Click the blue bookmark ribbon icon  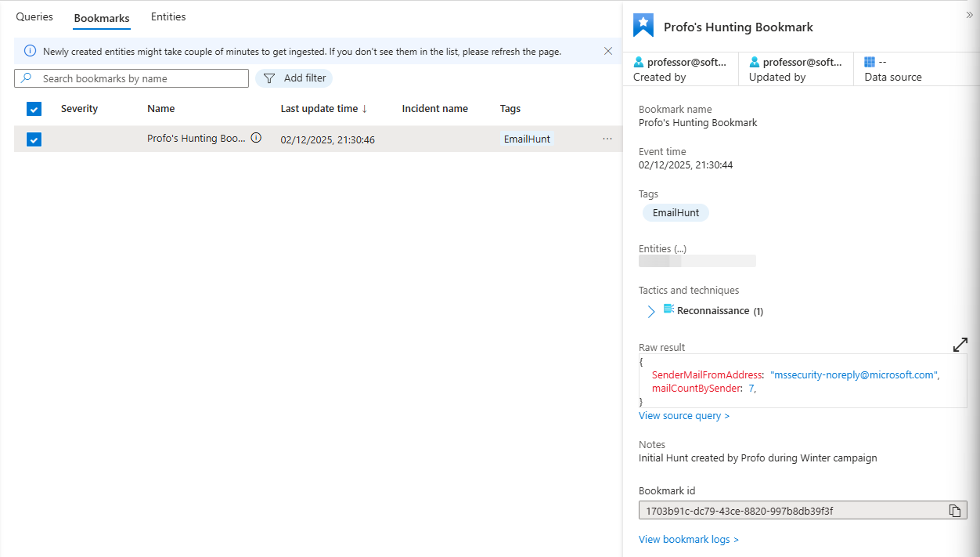click(x=643, y=26)
